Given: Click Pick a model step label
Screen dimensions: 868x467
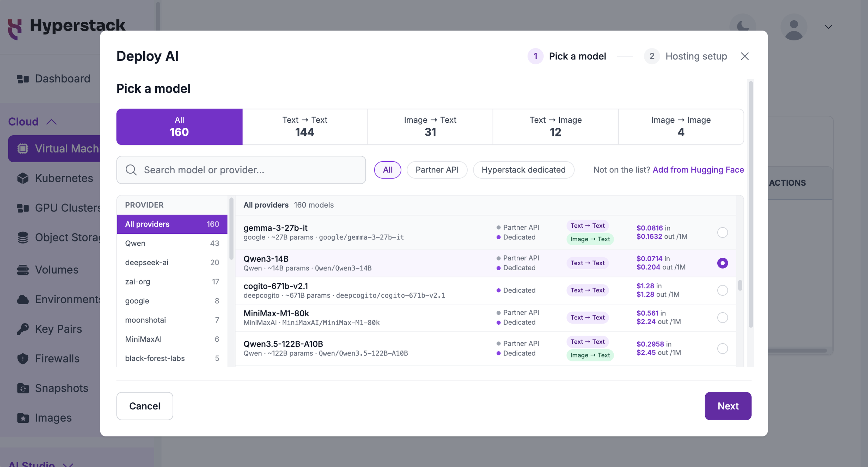Looking at the screenshot, I should tap(577, 56).
